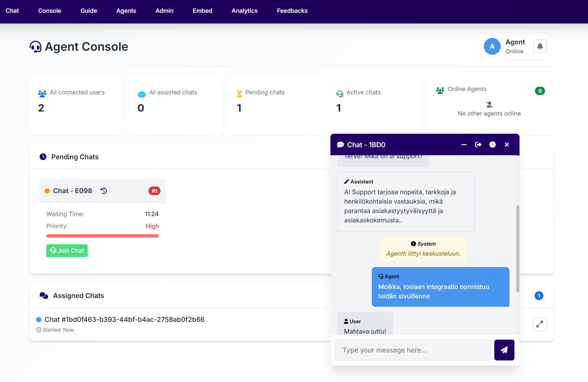Select the #1 priority badge on Chat - E098

[x=154, y=191]
